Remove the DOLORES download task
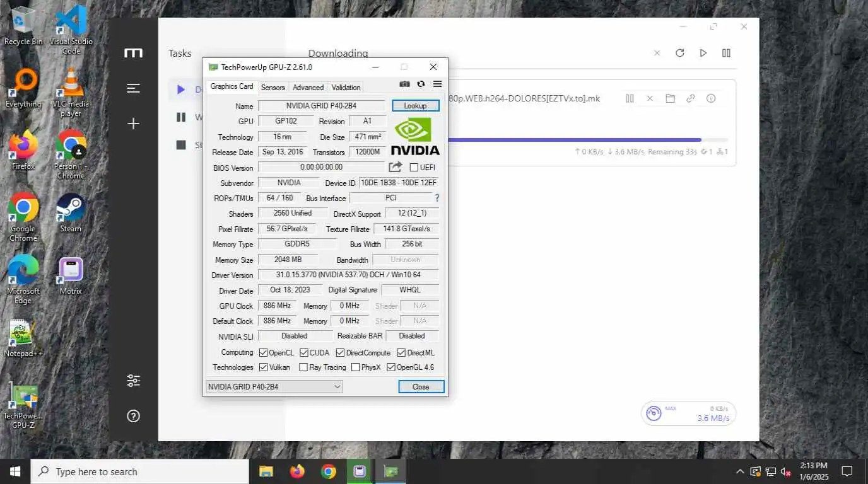The width and height of the screenshot is (868, 484). pyautogui.click(x=650, y=98)
